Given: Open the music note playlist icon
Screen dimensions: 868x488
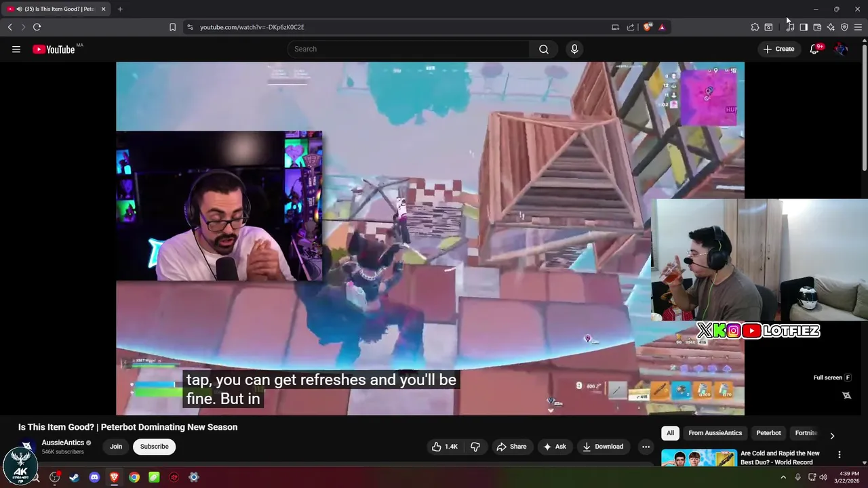Looking at the screenshot, I should pyautogui.click(x=790, y=27).
